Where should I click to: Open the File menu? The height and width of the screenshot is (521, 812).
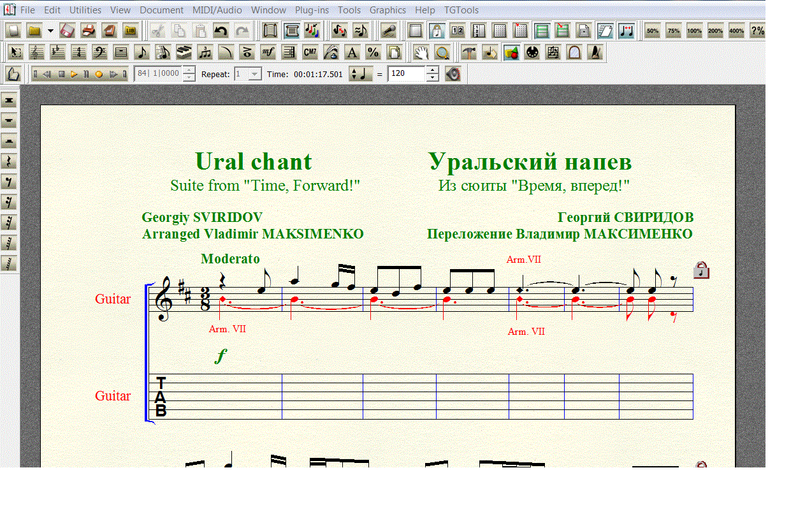pyautogui.click(x=27, y=10)
